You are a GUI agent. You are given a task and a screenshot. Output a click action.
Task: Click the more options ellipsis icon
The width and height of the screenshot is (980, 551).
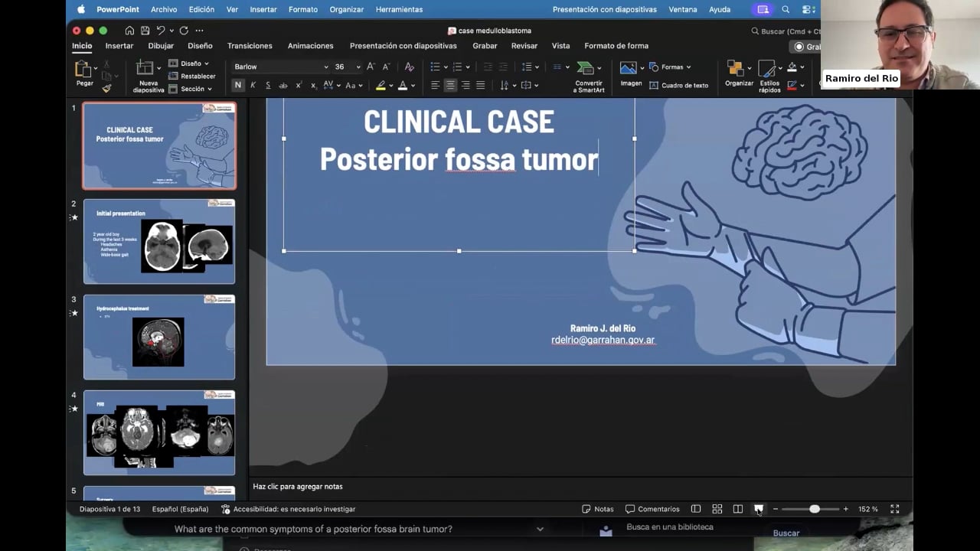pos(199,31)
